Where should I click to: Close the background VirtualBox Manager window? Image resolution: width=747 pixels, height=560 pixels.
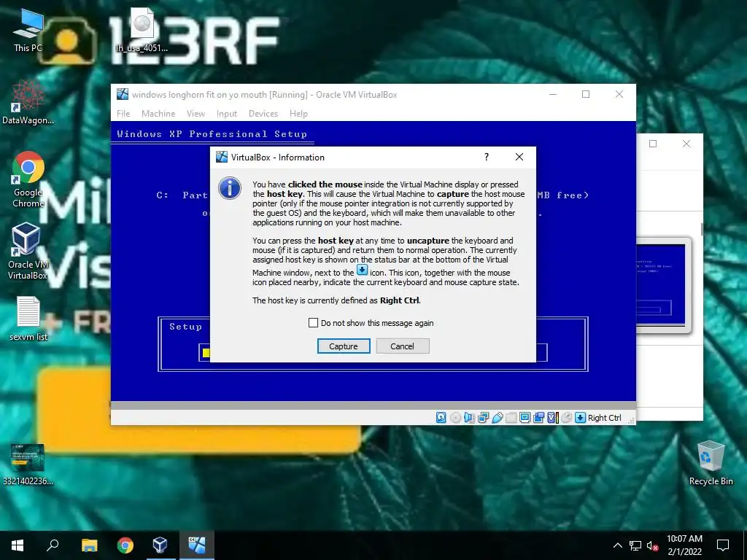(686, 144)
